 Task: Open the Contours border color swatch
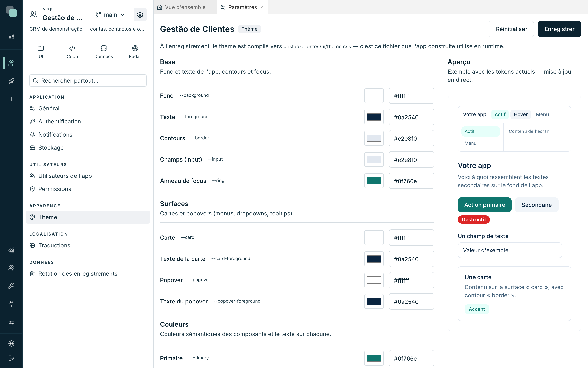click(x=374, y=138)
